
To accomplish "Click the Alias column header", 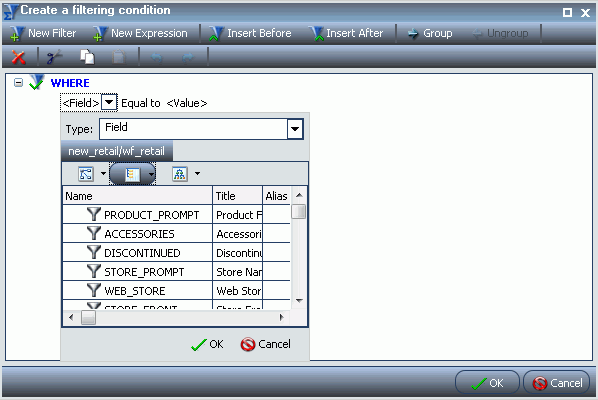I will [x=277, y=196].
